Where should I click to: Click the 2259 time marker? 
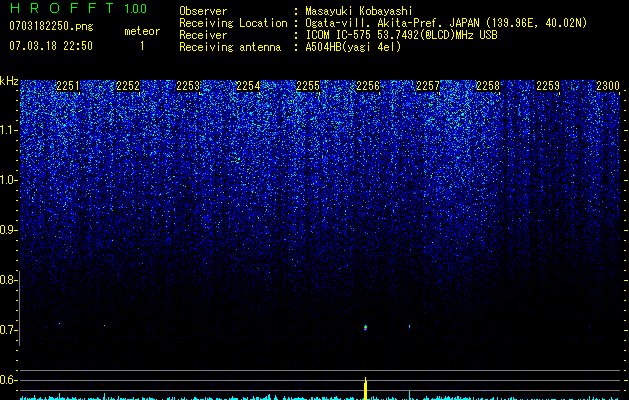coord(548,86)
